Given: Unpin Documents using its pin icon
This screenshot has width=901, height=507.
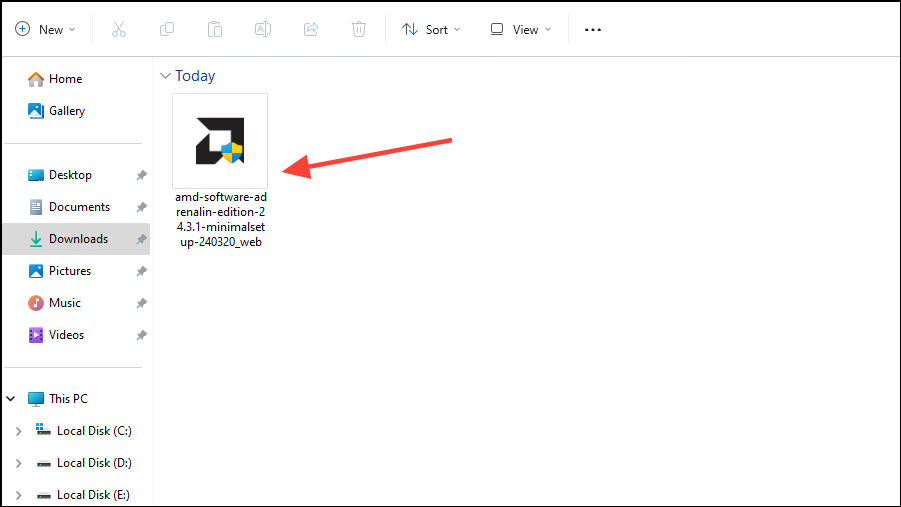Looking at the screenshot, I should pos(141,208).
